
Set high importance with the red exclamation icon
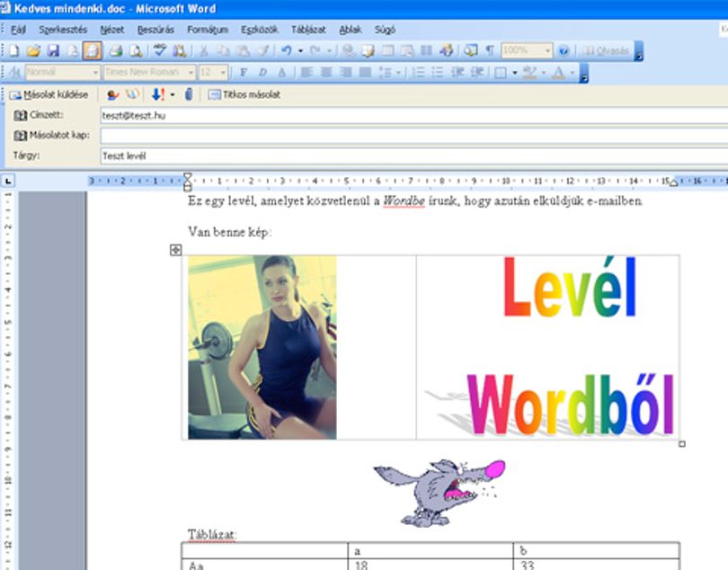point(158,94)
